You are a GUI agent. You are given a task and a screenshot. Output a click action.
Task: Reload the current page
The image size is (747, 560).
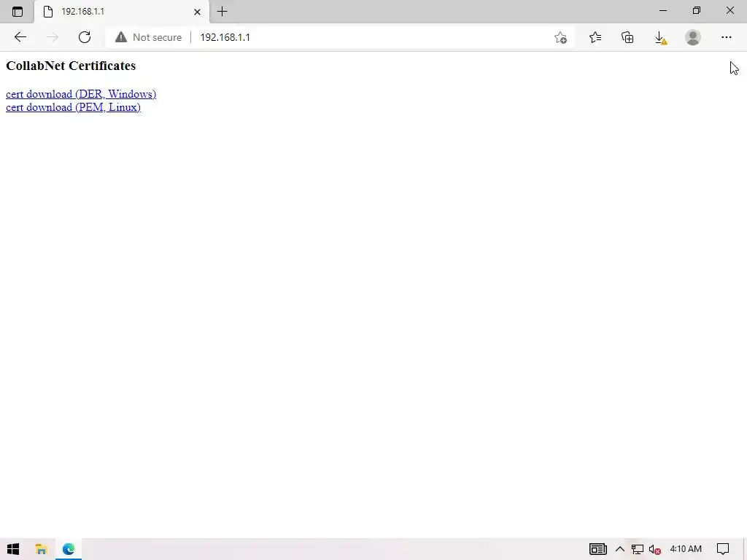(x=85, y=37)
